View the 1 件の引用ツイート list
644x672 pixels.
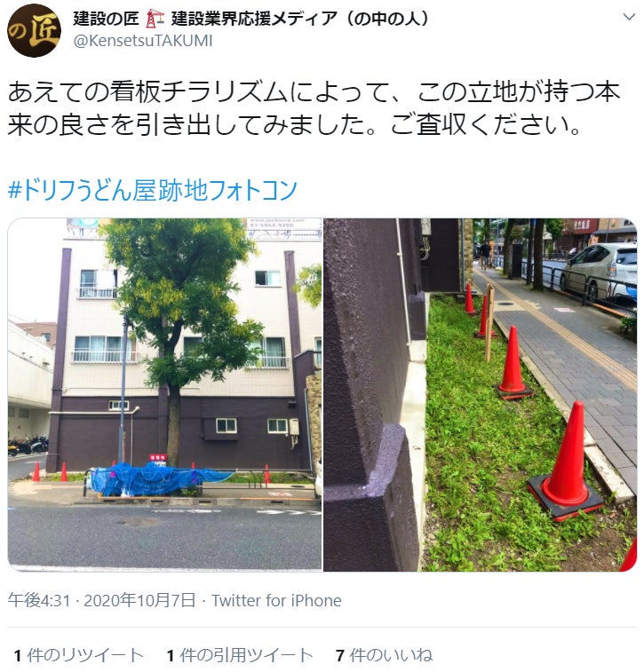point(240,655)
